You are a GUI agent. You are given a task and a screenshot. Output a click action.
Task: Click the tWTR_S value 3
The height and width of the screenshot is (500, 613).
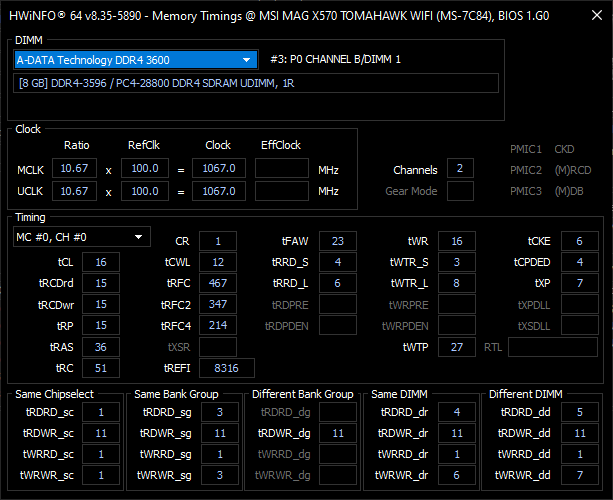(457, 262)
